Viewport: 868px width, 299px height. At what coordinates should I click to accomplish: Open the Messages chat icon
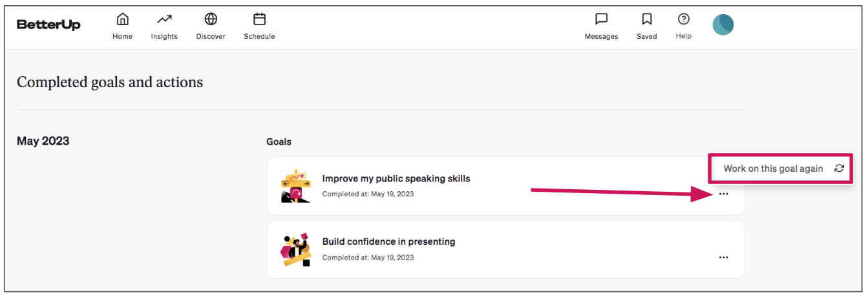601,19
